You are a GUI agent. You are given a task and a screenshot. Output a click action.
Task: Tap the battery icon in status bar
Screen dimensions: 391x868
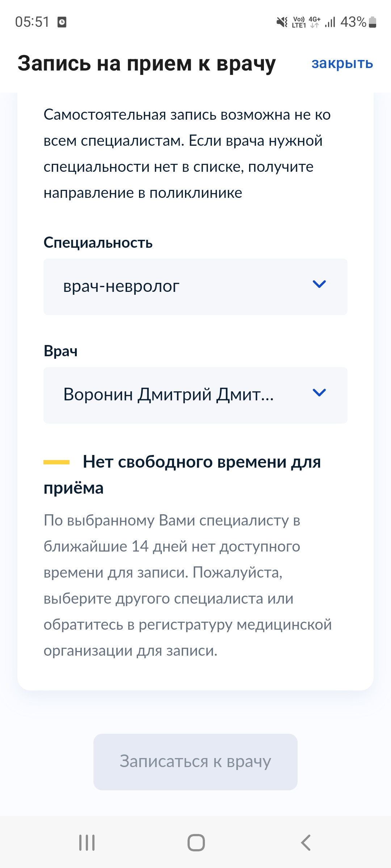pyautogui.click(x=373, y=22)
